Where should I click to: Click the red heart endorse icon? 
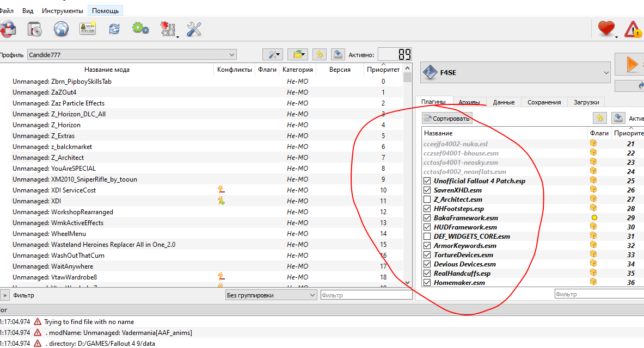(x=606, y=29)
